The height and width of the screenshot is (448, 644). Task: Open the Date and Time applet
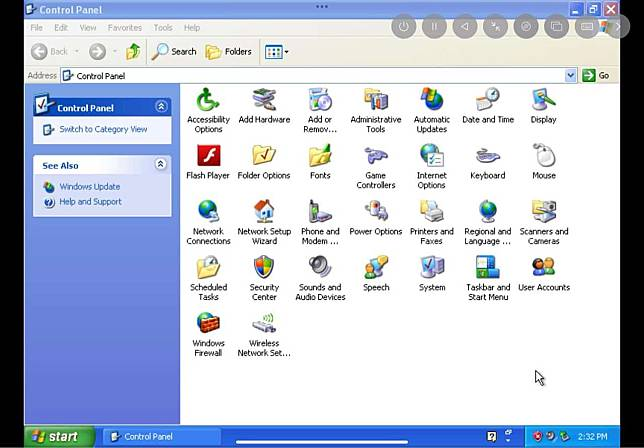pos(488,106)
